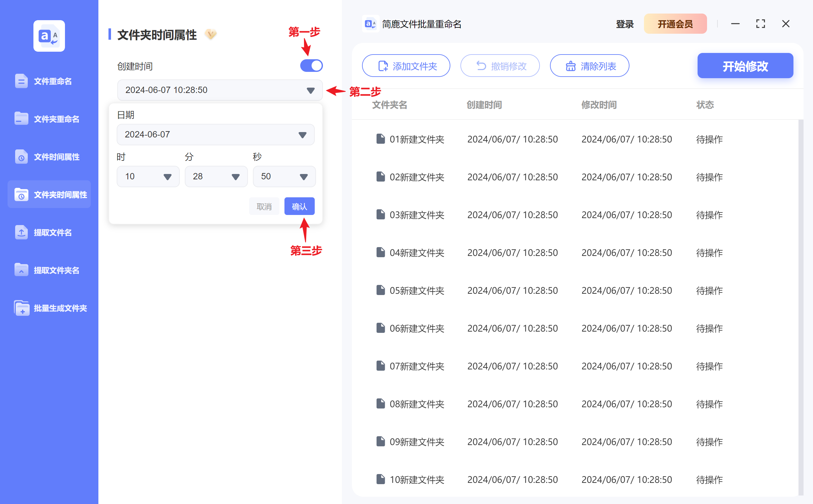The image size is (813, 504).
Task: Click the 添加文件夹 toolbar button
Action: (x=406, y=66)
